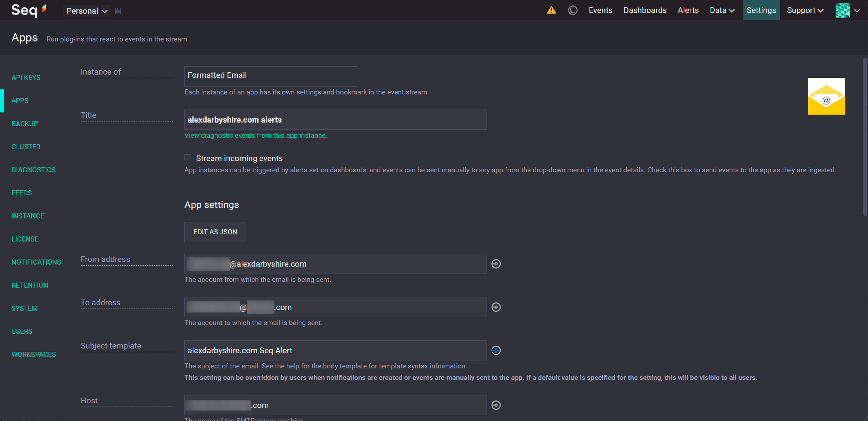Screen dimensions: 868x421
Task: Click the Host input field
Action: pos(335,405)
